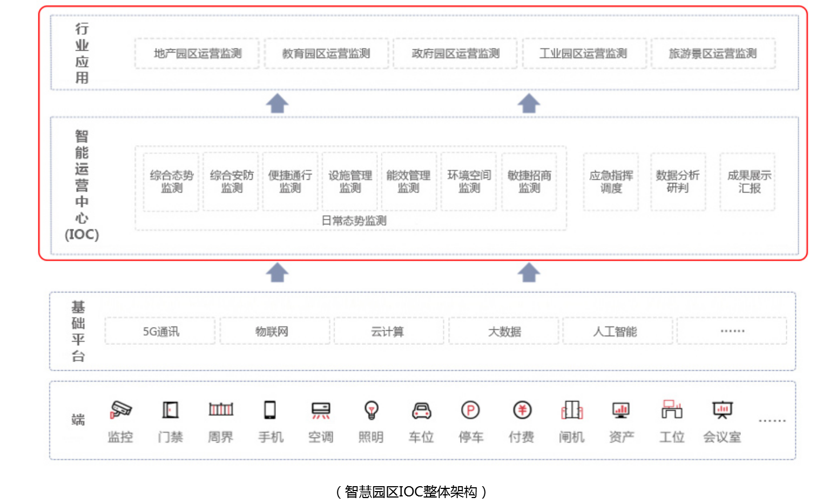Click the 5G通讯 platform box
The width and height of the screenshot is (823, 504).
point(160,331)
